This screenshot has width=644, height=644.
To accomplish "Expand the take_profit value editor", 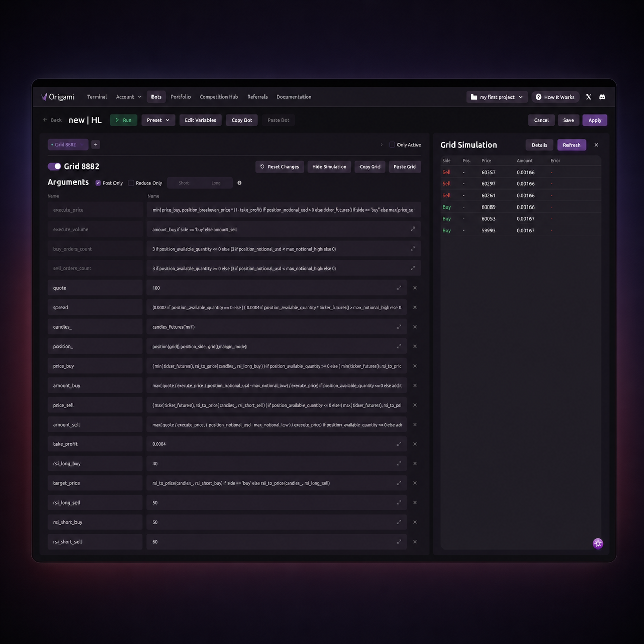I will (x=399, y=444).
